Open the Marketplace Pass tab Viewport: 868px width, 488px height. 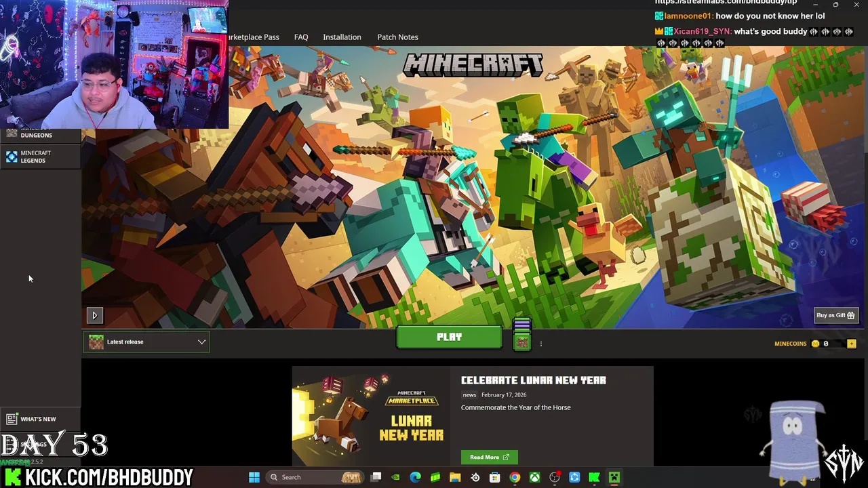254,37
